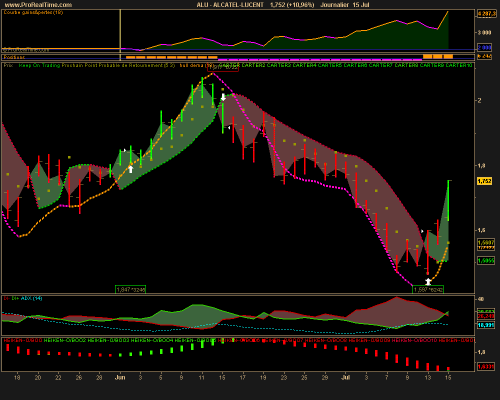Click the small white triangle marker near Jun 1
Viewport: 500px width, 400px height.
pos(125,150)
